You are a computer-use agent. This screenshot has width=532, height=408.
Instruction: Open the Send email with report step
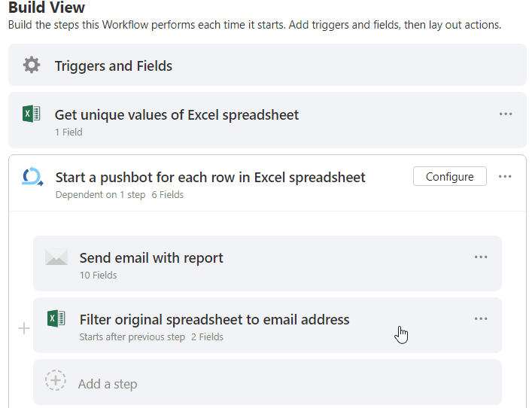tap(267, 263)
